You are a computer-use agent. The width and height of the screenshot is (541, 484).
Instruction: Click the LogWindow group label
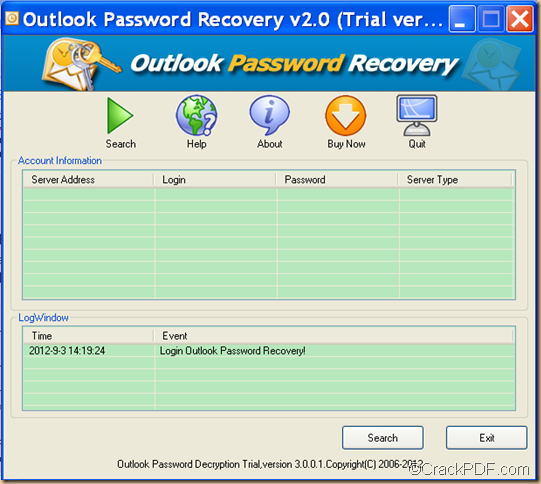[43, 317]
